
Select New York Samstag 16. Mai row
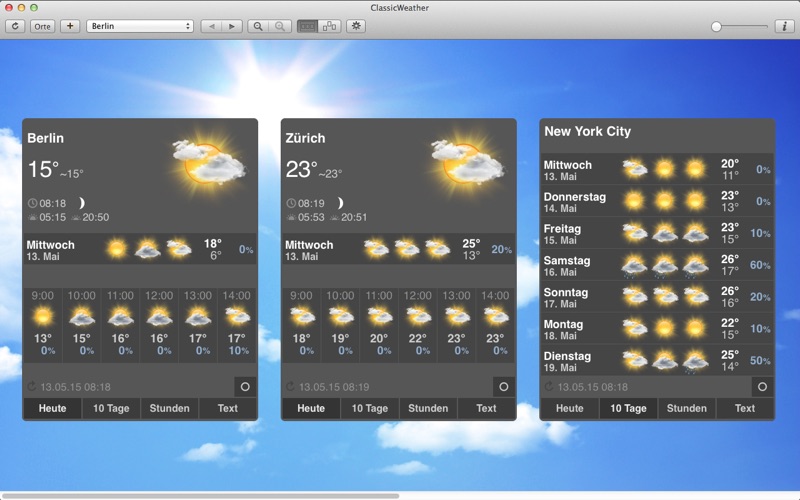[x=657, y=265]
